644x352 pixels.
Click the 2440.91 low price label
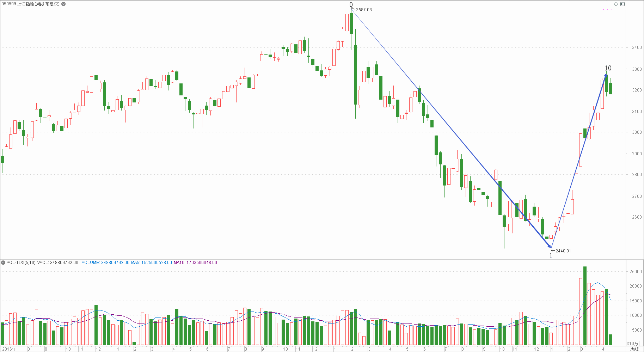563,251
